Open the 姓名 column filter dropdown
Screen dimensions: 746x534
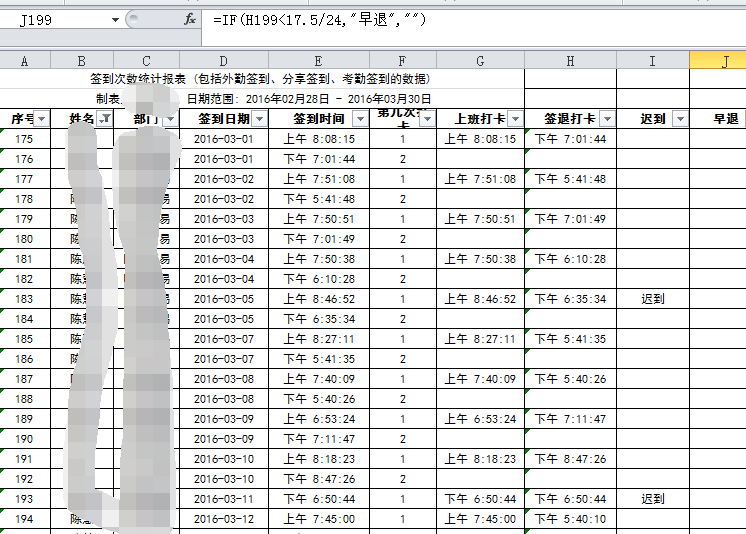[105, 119]
